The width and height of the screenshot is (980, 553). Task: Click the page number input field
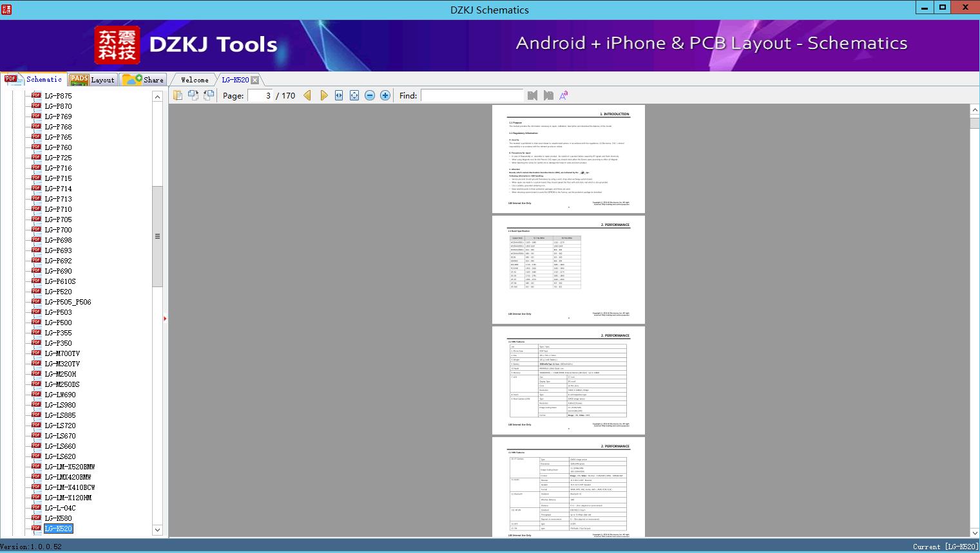click(x=260, y=95)
